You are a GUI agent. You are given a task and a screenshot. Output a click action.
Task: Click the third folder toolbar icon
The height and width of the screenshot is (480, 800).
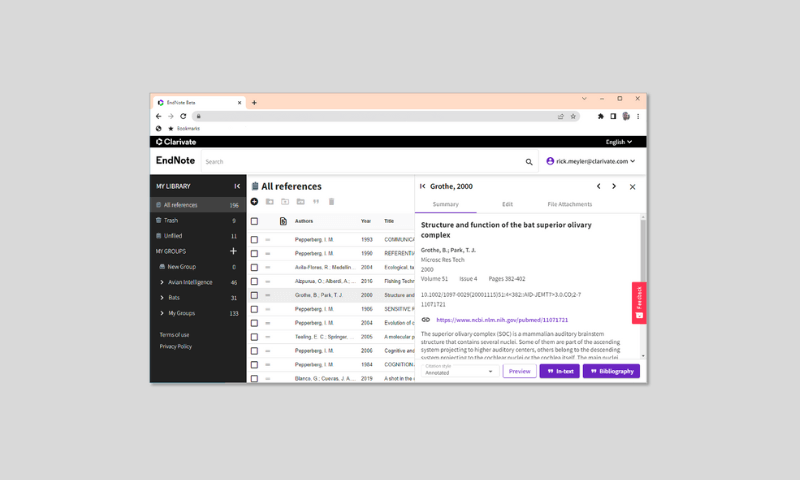click(x=301, y=201)
